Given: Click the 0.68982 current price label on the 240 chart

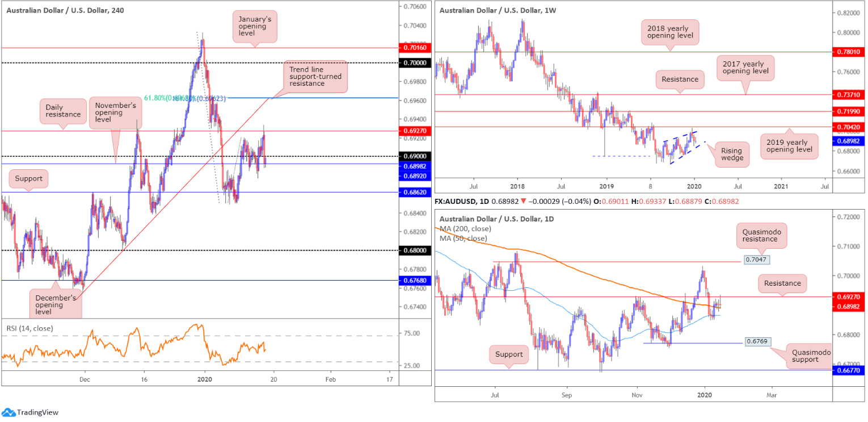Looking at the screenshot, I should point(415,165).
